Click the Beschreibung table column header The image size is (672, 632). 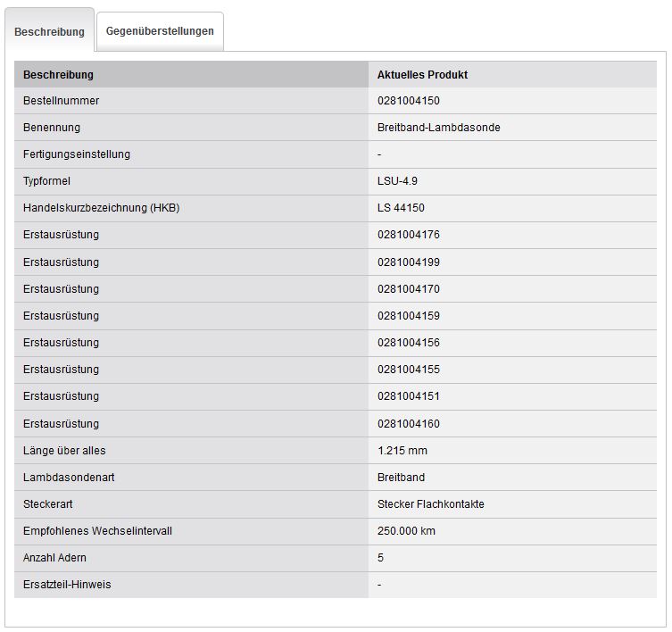[58, 75]
